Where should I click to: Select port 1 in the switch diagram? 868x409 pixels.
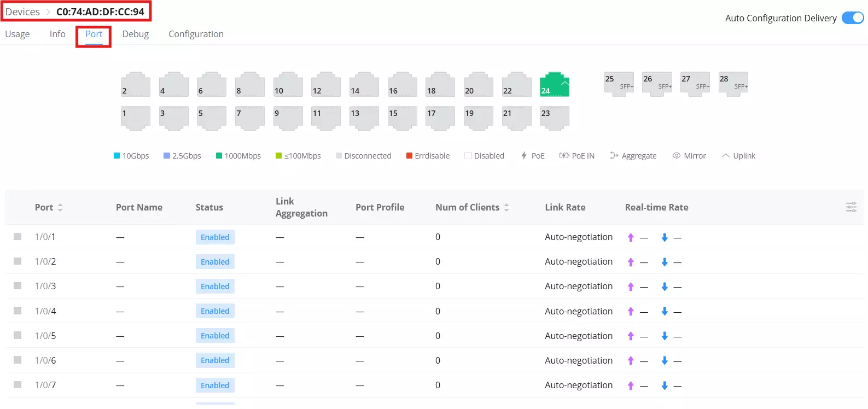136,118
